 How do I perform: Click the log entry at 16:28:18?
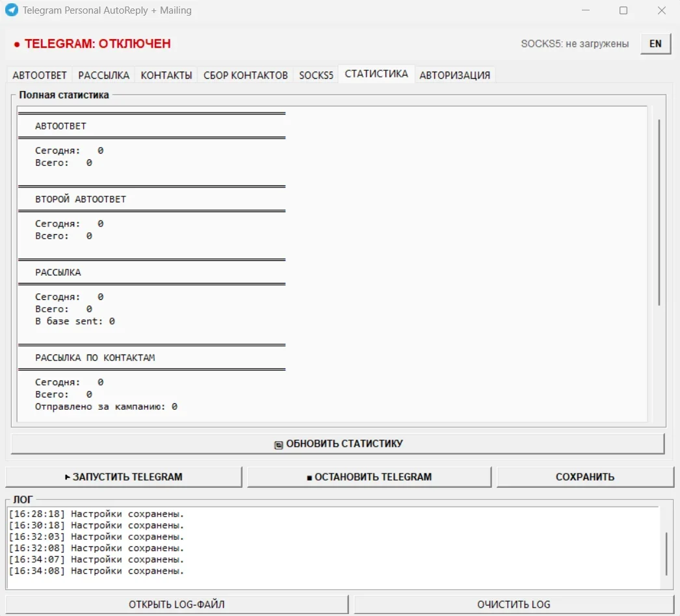tap(96, 514)
